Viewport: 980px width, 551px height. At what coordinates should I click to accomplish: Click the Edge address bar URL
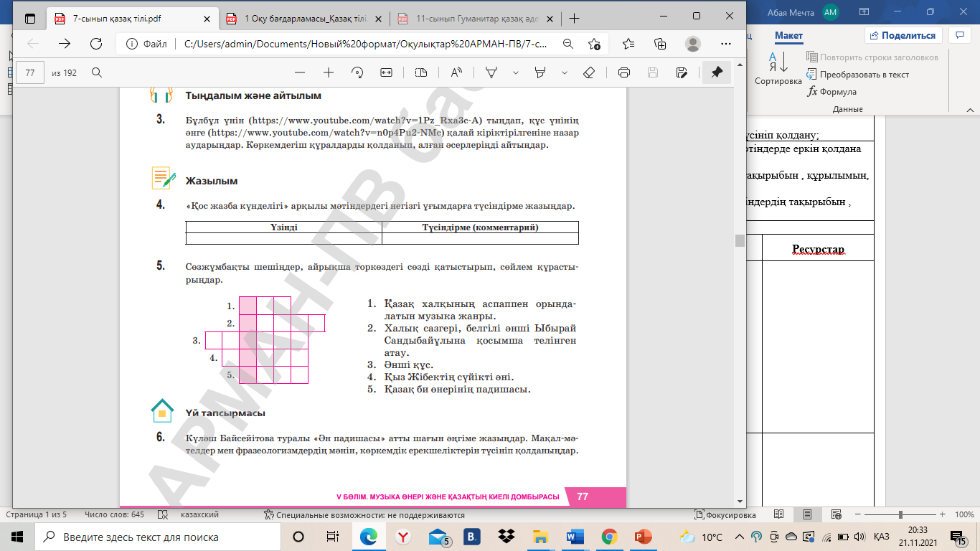(365, 44)
